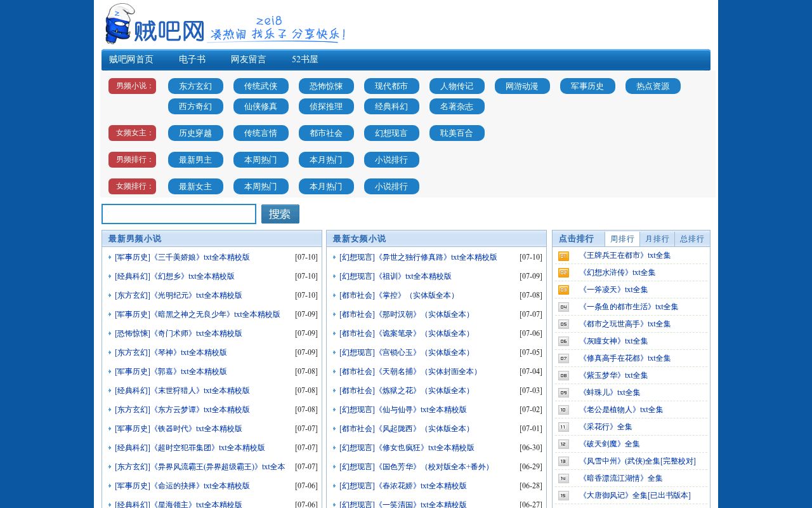Select the 侦探推理 category
The width and height of the screenshot is (812, 508).
(326, 107)
